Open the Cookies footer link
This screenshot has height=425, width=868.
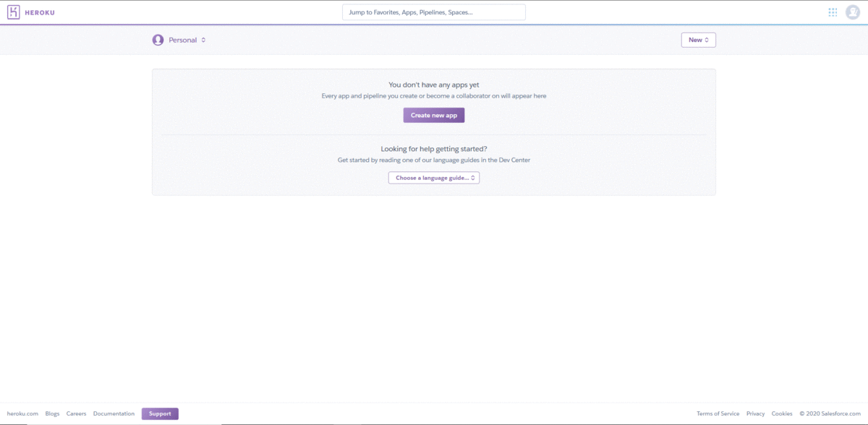tap(782, 413)
